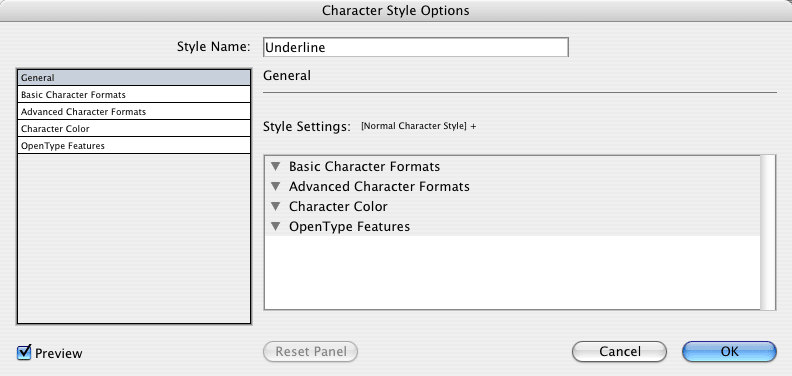792x376 pixels.
Task: Toggle the Preview checkbox
Action: (24, 352)
